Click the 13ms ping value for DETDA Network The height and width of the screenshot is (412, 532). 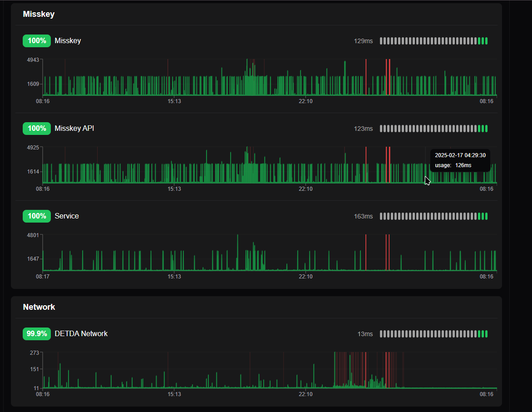click(365, 334)
